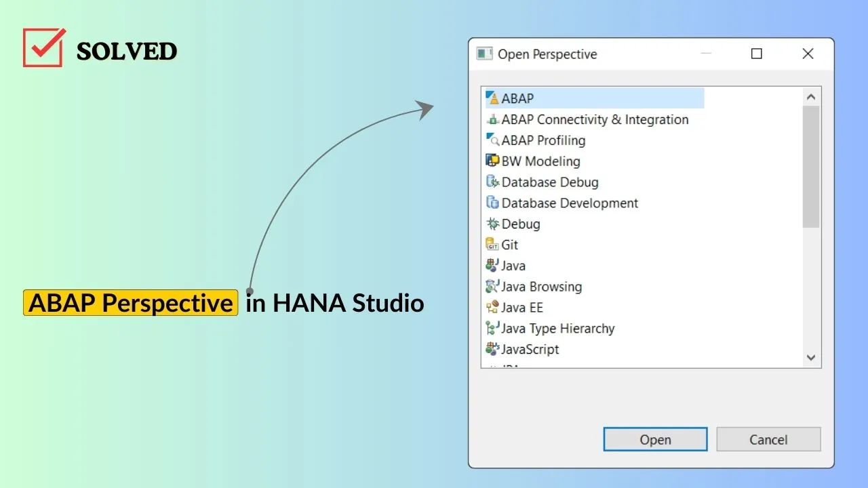Screen dimensions: 868x488
Task: Click the Open button
Action: 655,439
